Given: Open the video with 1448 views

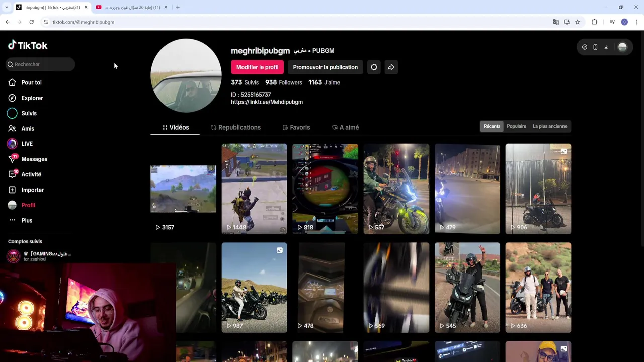Looking at the screenshot, I should click(254, 189).
